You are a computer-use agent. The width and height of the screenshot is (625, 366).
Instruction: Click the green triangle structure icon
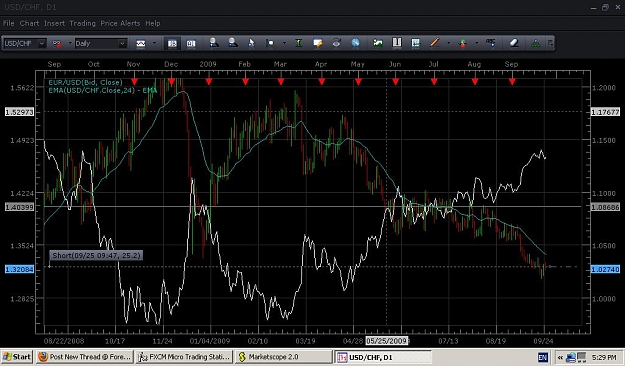[x=536, y=43]
